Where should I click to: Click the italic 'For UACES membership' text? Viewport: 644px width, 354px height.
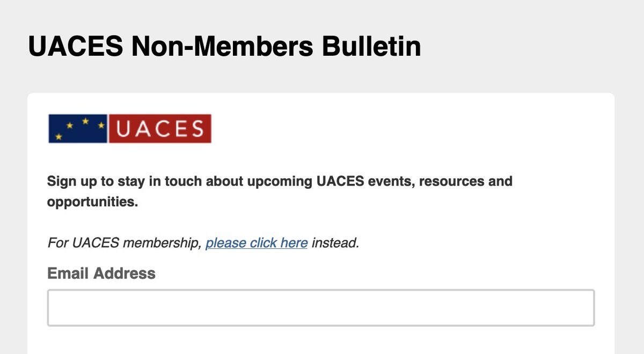coord(124,243)
